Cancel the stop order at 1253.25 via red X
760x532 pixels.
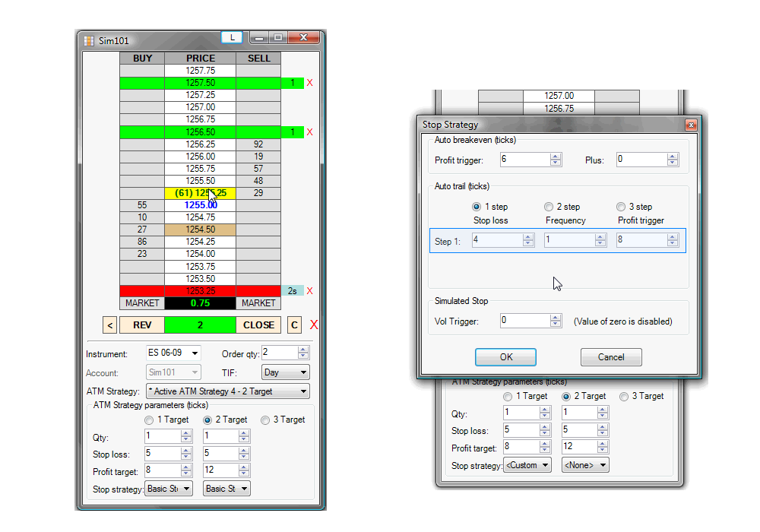310,291
